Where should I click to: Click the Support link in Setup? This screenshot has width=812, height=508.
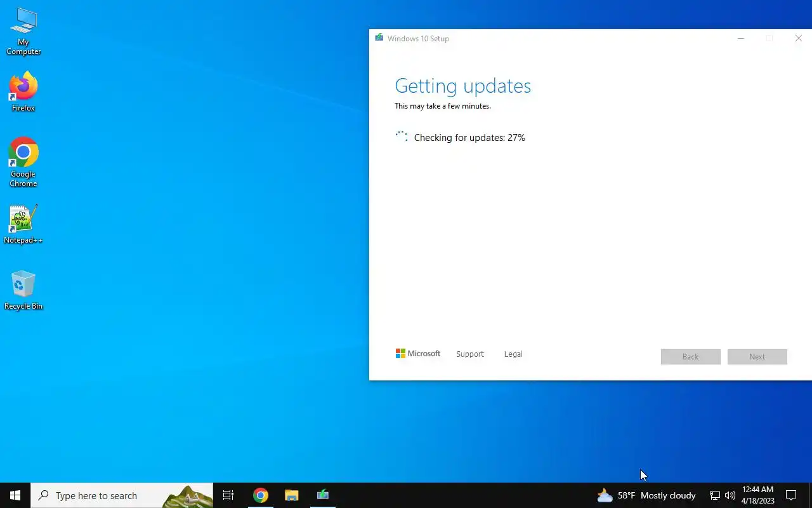(470, 354)
